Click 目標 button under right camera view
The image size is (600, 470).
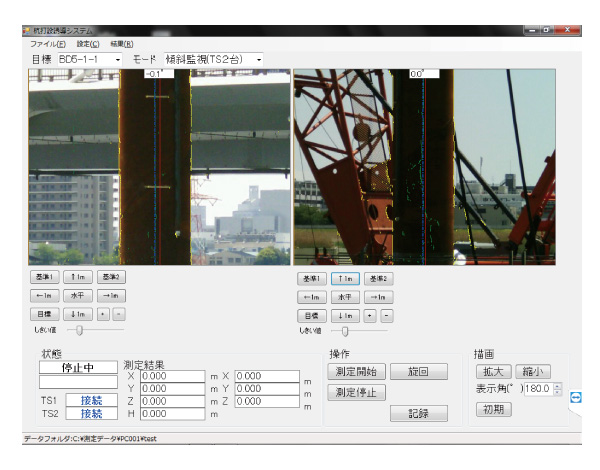312,316
